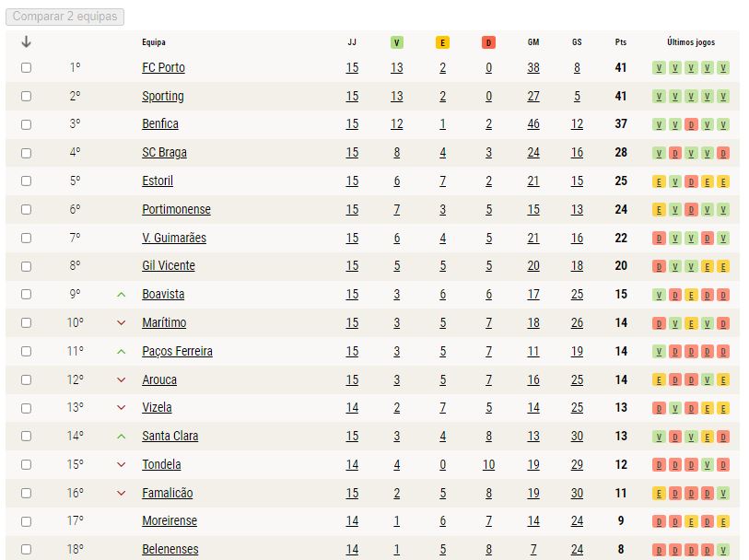Click the red down arrow beside Marítimo
This screenshot has width=749, height=560.
(122, 323)
